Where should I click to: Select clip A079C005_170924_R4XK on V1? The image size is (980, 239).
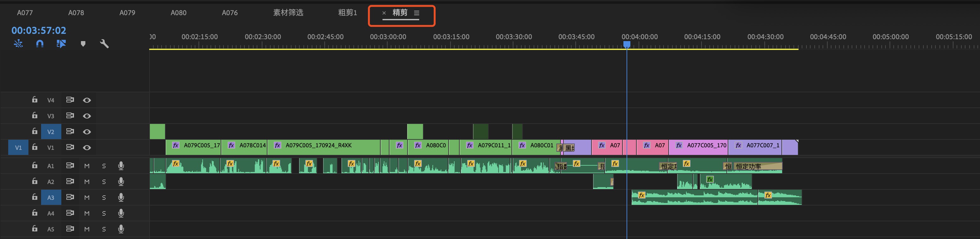pyautogui.click(x=323, y=147)
